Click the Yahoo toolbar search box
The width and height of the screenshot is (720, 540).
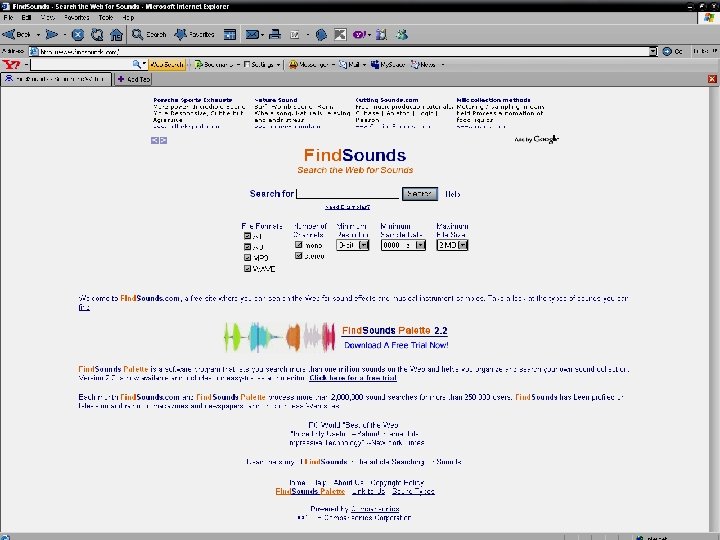point(81,65)
